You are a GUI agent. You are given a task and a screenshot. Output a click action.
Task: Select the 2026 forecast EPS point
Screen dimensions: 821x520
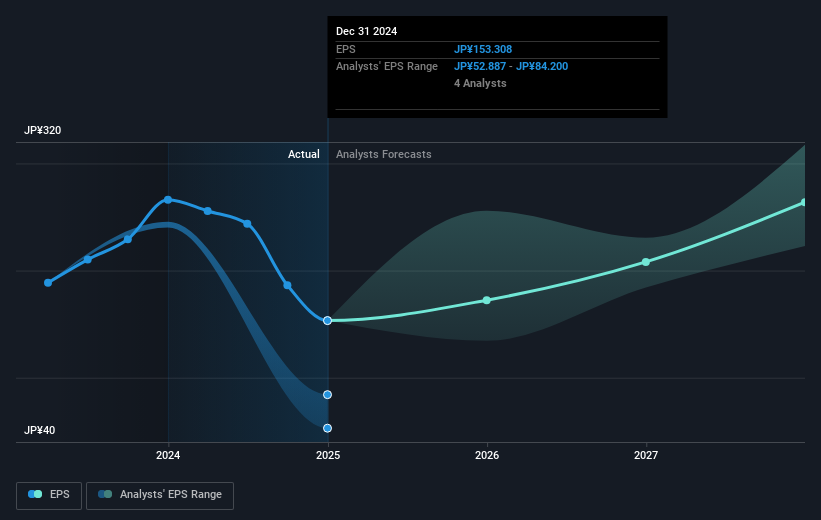(486, 300)
